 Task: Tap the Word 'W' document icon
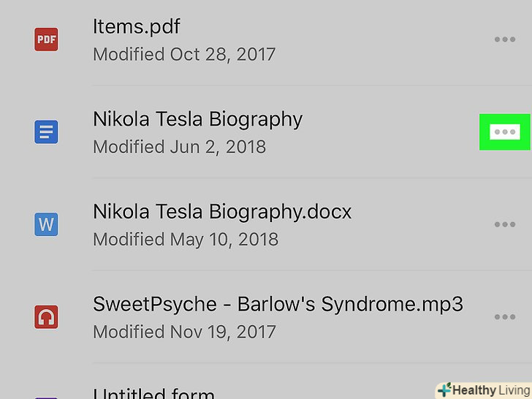tap(46, 224)
